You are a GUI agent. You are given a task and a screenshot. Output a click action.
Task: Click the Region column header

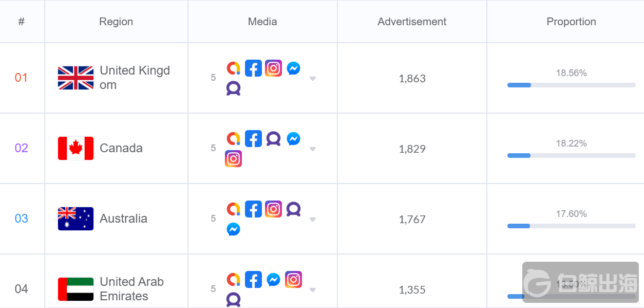tap(116, 22)
